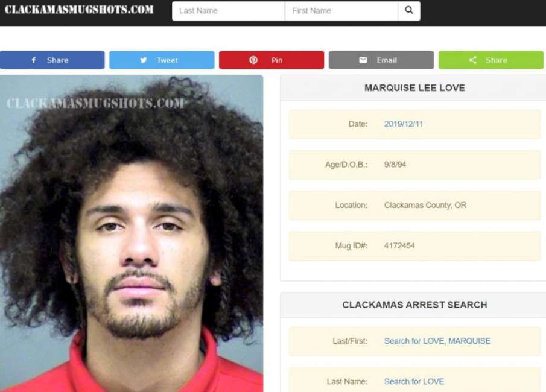The height and width of the screenshot is (392, 546).
Task: Open the ClackamasMugshots.com site logo
Action: (x=79, y=10)
